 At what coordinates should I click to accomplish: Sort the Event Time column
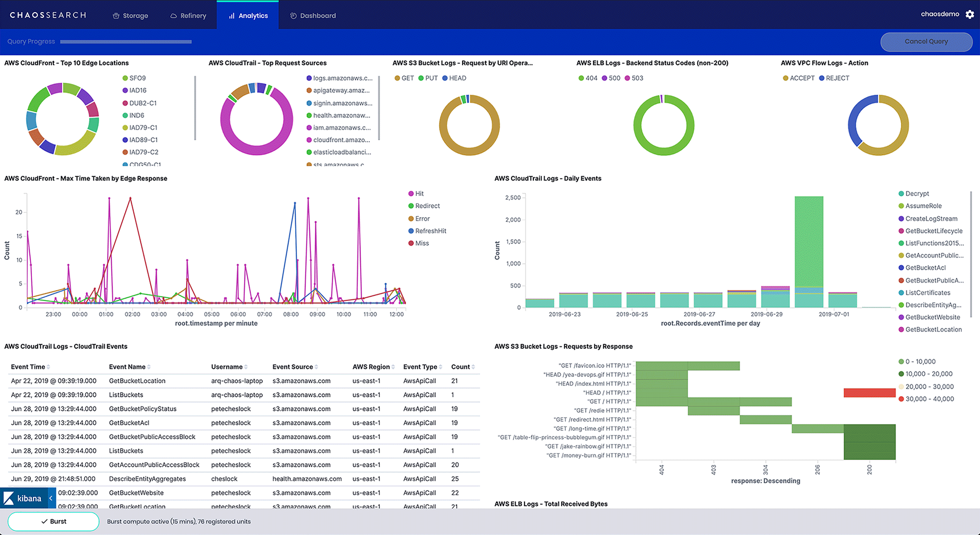tap(47, 366)
